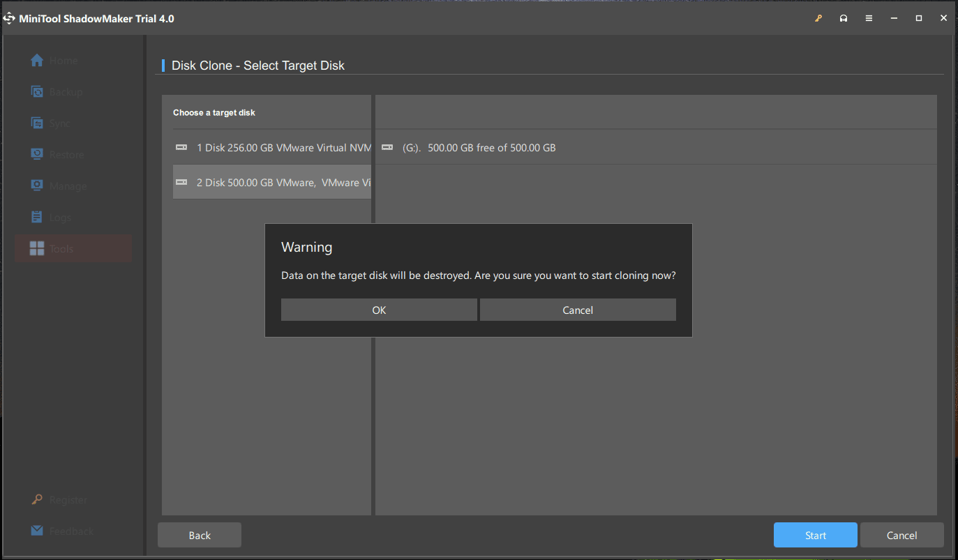Viewport: 958px width, 560px height.
Task: Click the orange key icon in title bar
Action: (x=818, y=18)
